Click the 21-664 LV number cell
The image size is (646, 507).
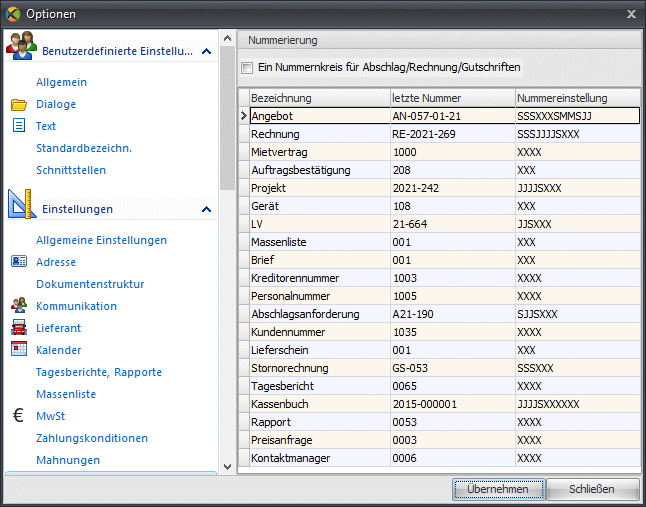453,224
